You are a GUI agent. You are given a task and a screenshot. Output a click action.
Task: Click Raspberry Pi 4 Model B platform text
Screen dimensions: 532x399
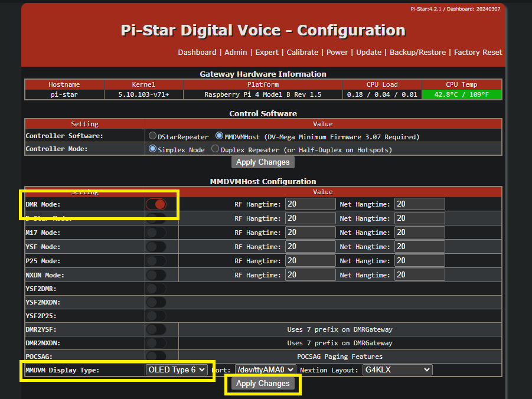pos(263,94)
